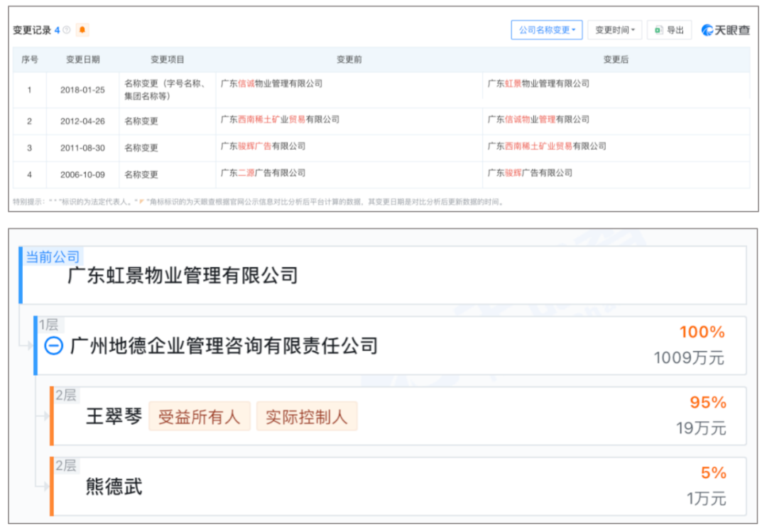
Task: Click the green spreadsheet icon on the 导出 button
Action: pos(658,30)
